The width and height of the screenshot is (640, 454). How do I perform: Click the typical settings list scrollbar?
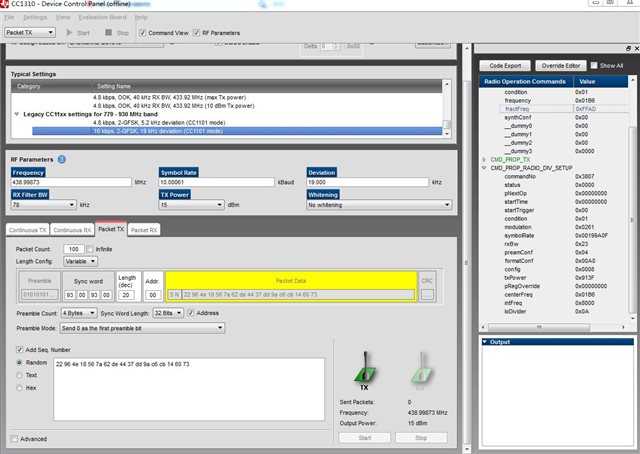point(447,124)
